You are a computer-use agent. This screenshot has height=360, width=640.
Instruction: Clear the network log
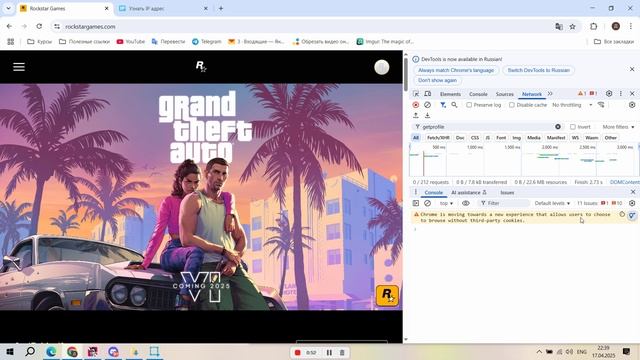pos(427,105)
